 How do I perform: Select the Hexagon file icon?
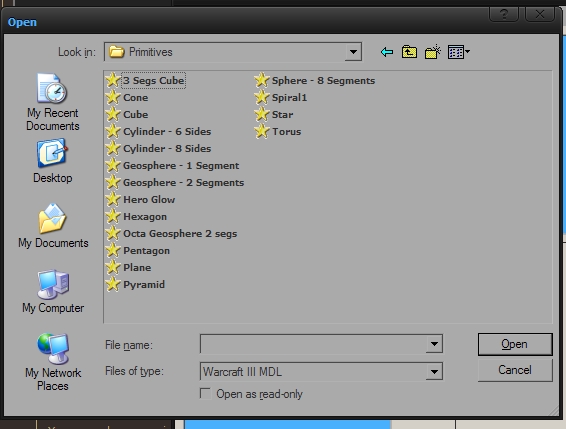(x=113, y=216)
